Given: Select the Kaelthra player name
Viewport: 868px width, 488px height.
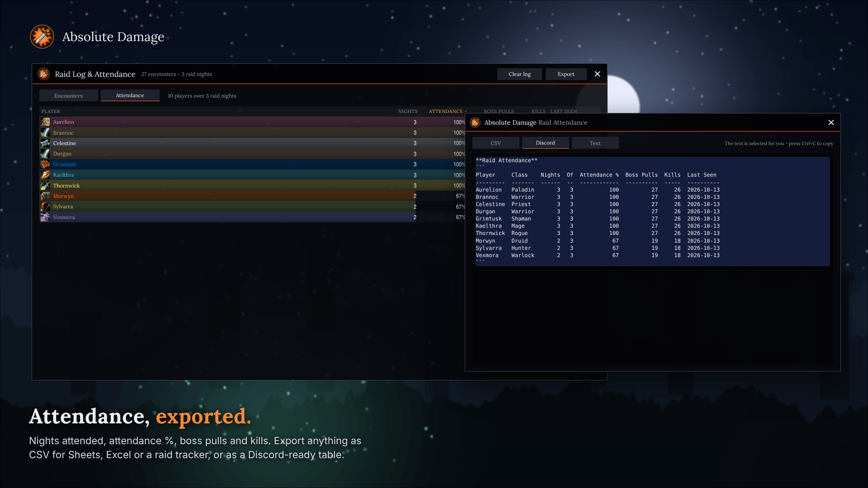Looking at the screenshot, I should 64,175.
